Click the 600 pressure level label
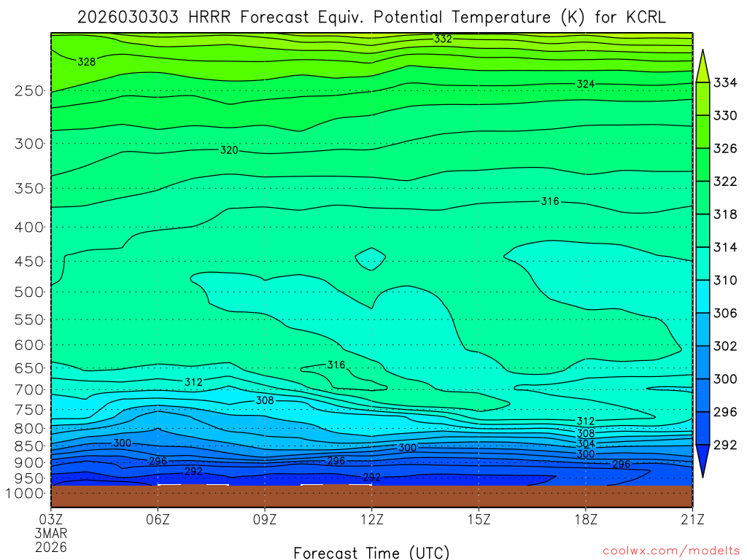747x560 pixels. pyautogui.click(x=28, y=345)
